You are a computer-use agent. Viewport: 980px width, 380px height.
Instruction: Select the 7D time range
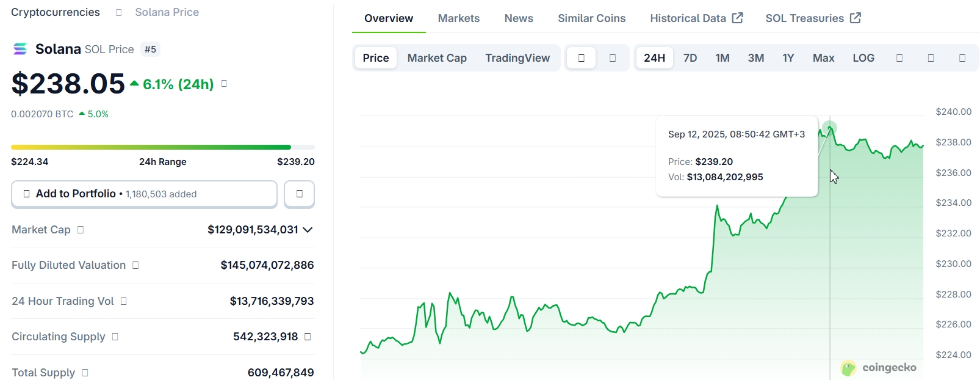[x=690, y=58]
